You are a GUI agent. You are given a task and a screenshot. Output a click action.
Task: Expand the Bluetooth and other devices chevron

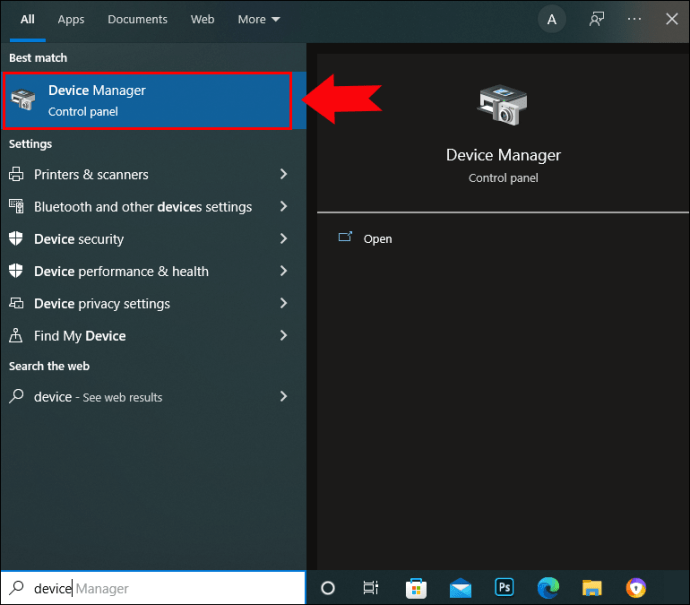pyautogui.click(x=284, y=206)
